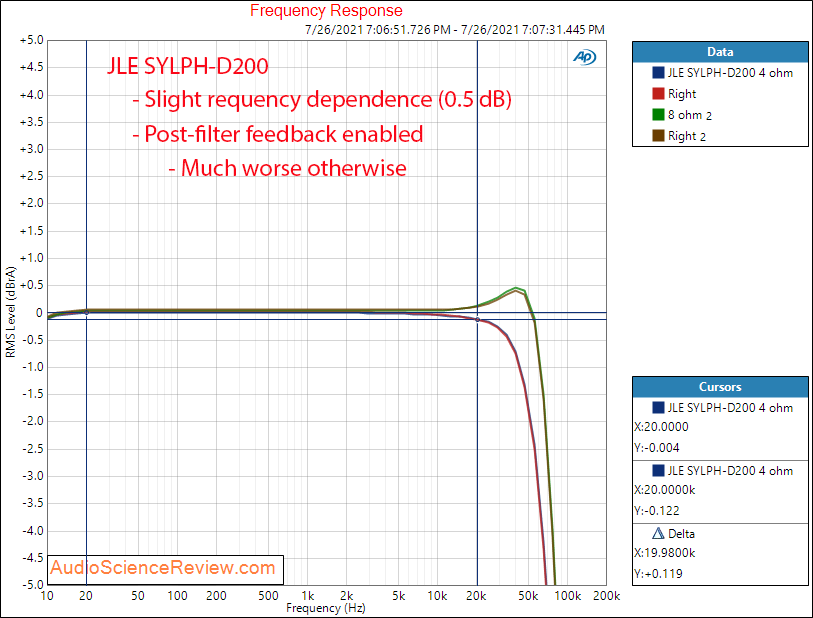Click navy swatch in first Cursors entry

(658, 408)
